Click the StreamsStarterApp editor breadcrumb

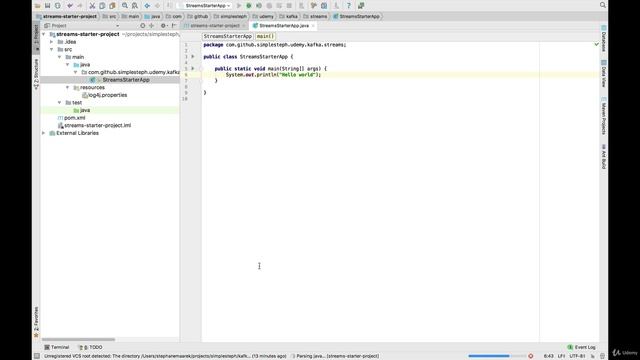point(227,36)
